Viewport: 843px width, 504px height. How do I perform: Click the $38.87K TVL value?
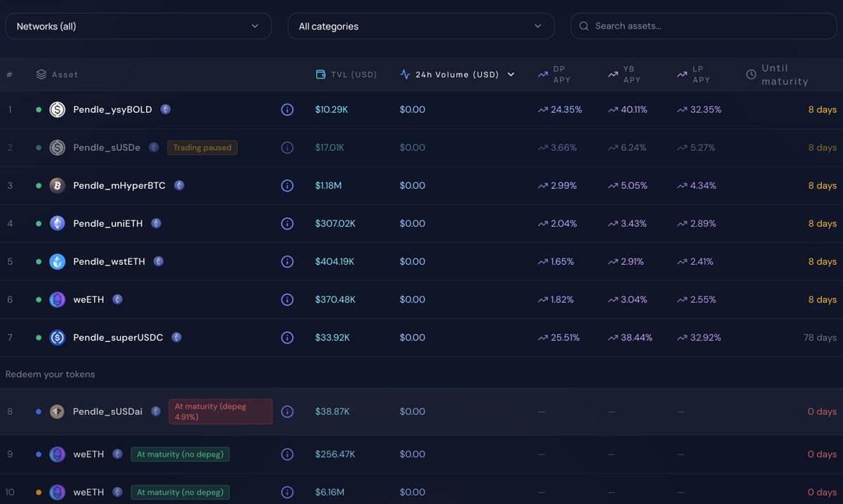tap(332, 411)
